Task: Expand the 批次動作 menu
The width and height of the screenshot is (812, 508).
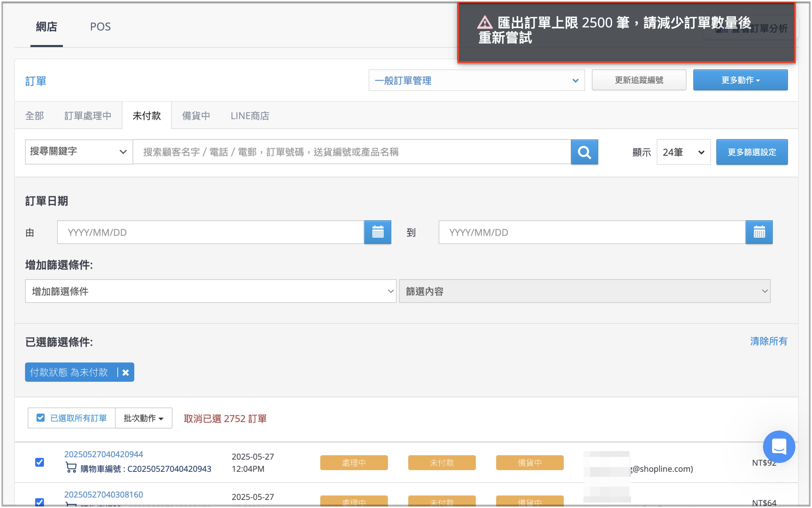Action: 143,418
